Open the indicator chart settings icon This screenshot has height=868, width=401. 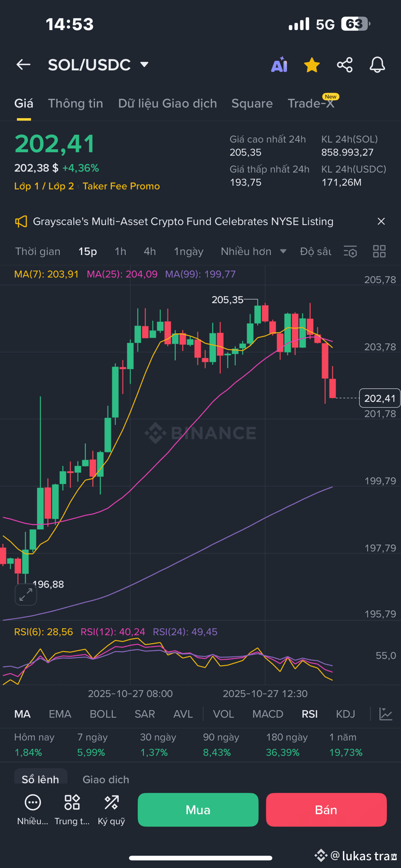tap(386, 714)
